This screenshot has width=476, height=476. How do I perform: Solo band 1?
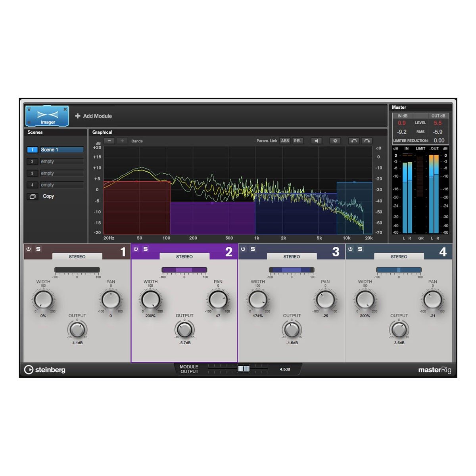[38, 249]
